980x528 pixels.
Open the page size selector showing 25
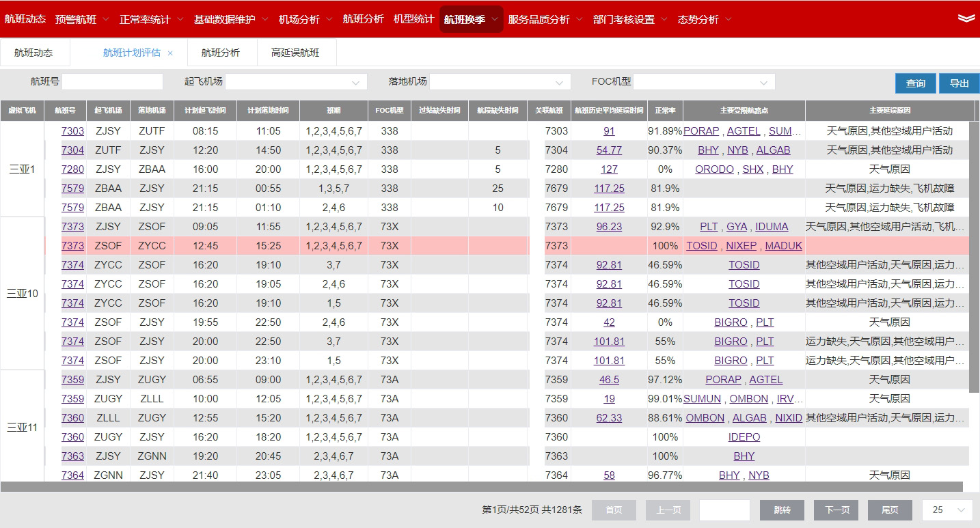[947, 510]
